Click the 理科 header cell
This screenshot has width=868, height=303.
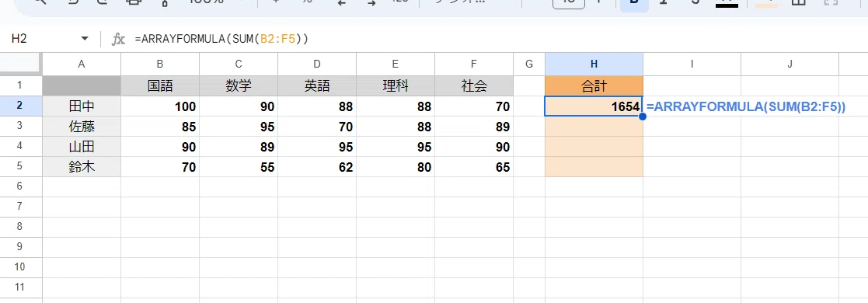396,86
